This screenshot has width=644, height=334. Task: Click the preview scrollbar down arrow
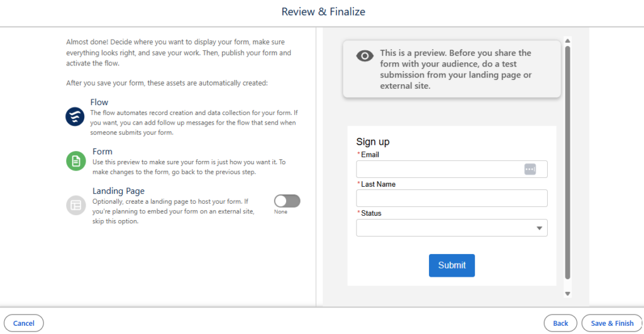[568, 294]
